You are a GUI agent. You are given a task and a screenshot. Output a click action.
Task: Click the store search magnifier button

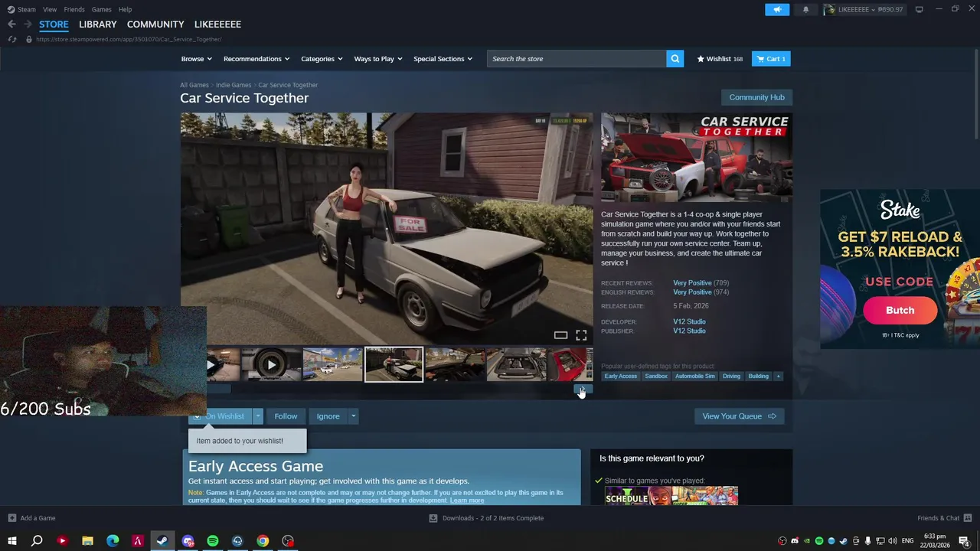pos(675,59)
